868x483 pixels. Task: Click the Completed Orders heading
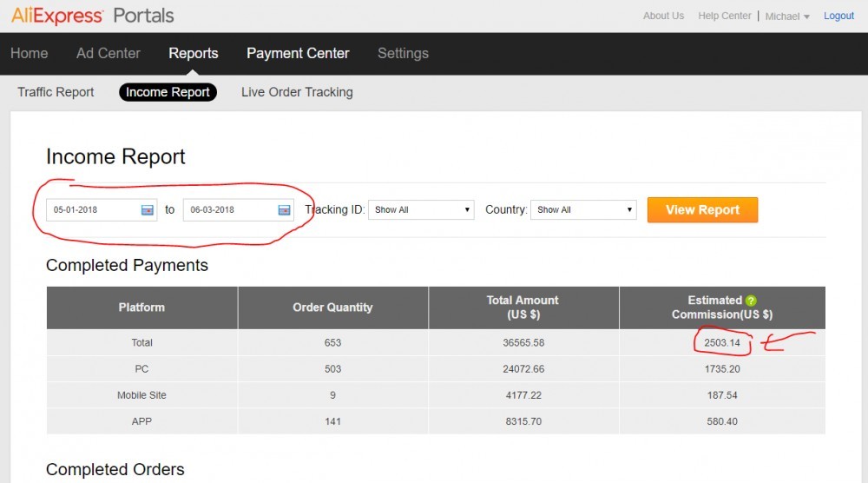click(115, 469)
